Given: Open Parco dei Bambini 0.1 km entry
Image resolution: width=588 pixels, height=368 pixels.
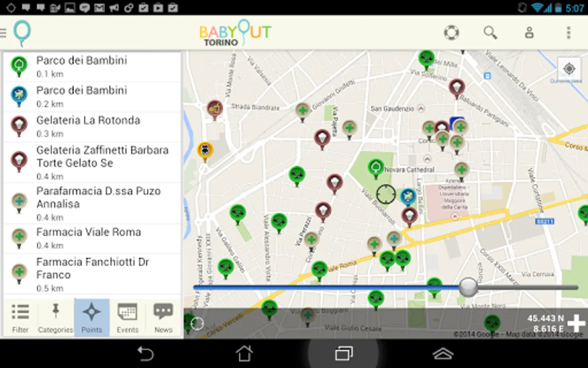Looking at the screenshot, I should tap(92, 67).
